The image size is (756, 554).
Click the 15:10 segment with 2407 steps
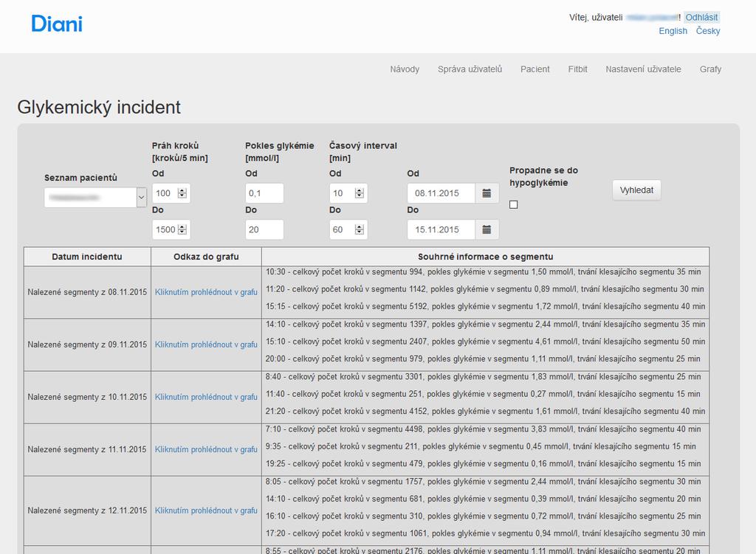coord(486,342)
